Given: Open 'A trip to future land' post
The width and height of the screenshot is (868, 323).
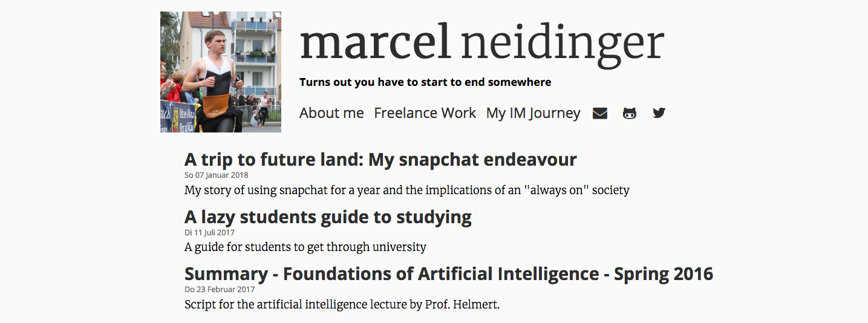Looking at the screenshot, I should click(x=380, y=160).
